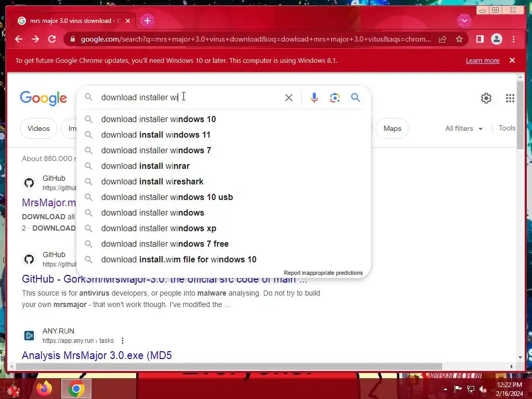Open ANY.RUN result options three dots
Image resolution: width=532 pixels, height=399 pixels.
tap(123, 341)
